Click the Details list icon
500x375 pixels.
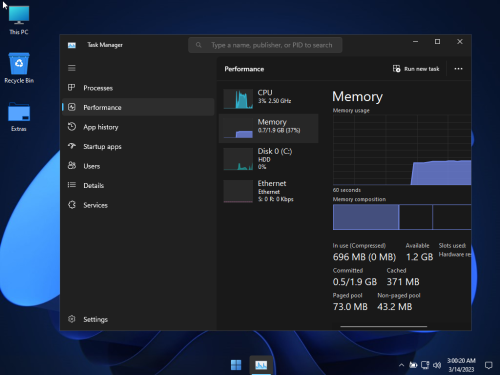72,185
